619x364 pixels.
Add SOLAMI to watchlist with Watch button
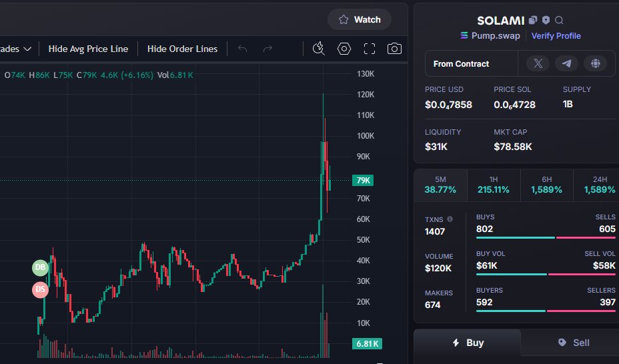(x=360, y=19)
